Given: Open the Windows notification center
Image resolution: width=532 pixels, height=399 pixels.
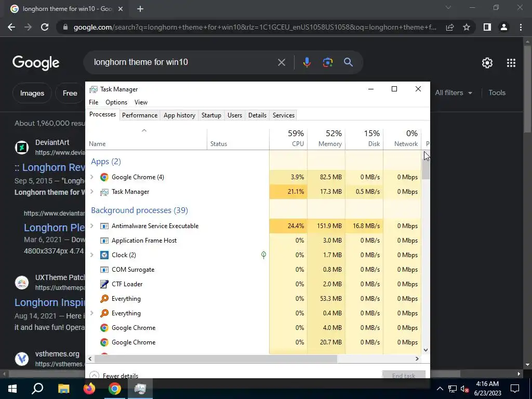Looking at the screenshot, I should (x=515, y=389).
